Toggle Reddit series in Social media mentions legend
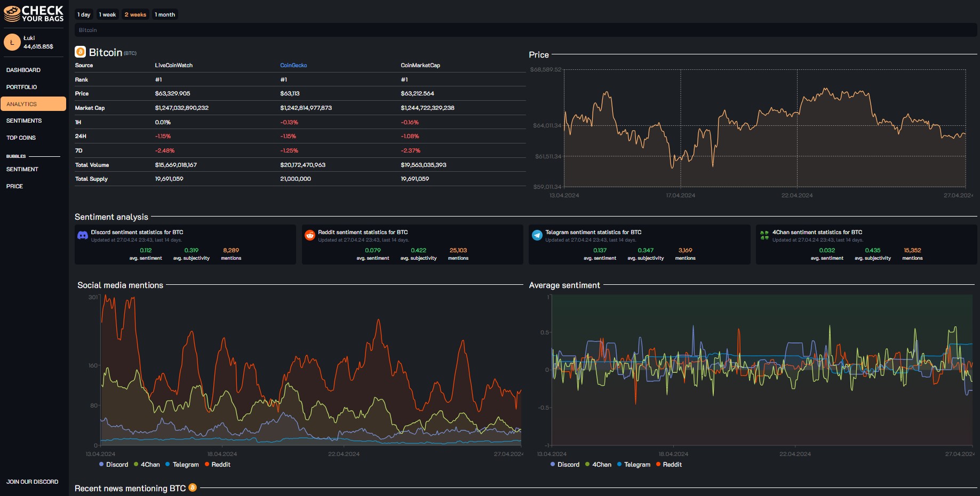 pyautogui.click(x=217, y=465)
